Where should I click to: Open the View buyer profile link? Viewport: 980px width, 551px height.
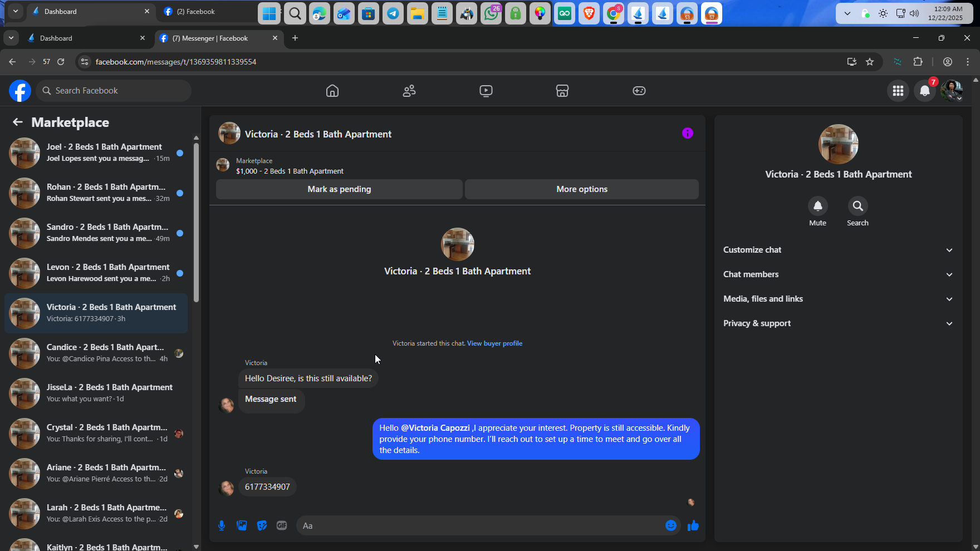tap(494, 343)
